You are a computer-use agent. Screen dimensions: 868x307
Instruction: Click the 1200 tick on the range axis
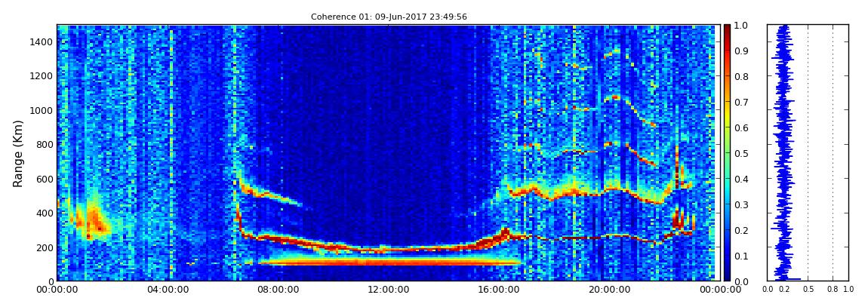[42, 75]
